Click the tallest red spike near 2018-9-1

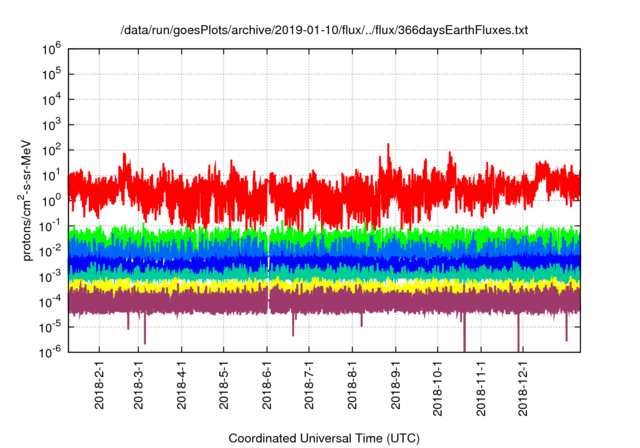(388, 148)
